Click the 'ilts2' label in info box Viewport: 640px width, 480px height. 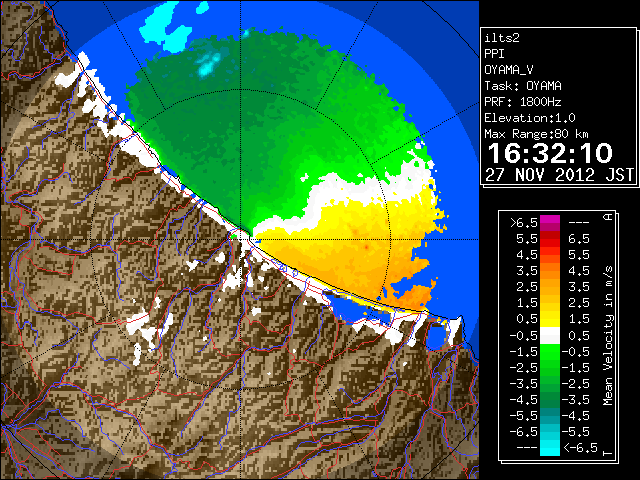(502, 38)
